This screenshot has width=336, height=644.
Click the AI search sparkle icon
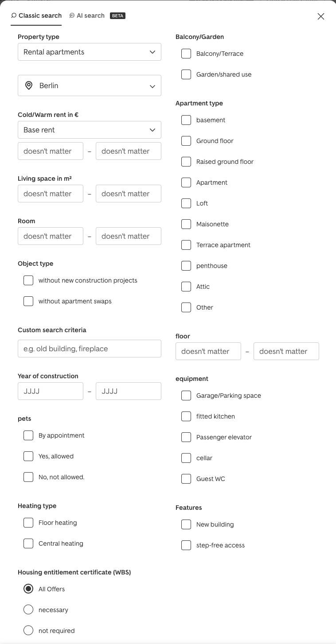pos(72,16)
